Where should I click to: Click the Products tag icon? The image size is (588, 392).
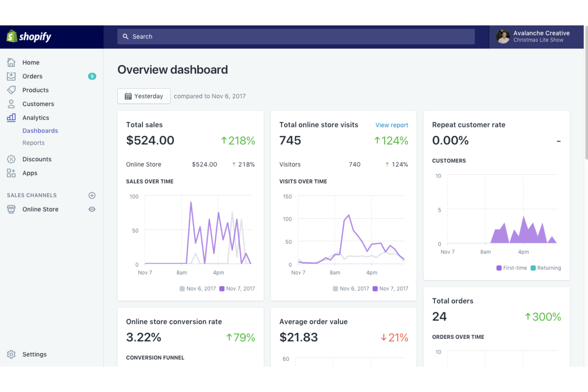tap(11, 90)
